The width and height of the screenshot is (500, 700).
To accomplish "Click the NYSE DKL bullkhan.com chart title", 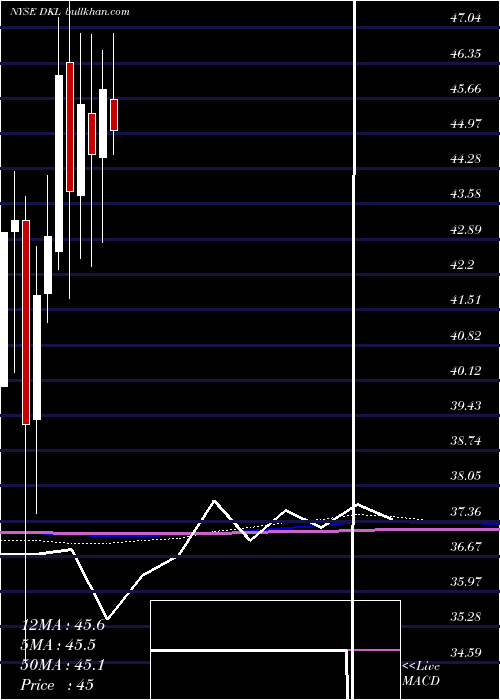I will point(70,12).
